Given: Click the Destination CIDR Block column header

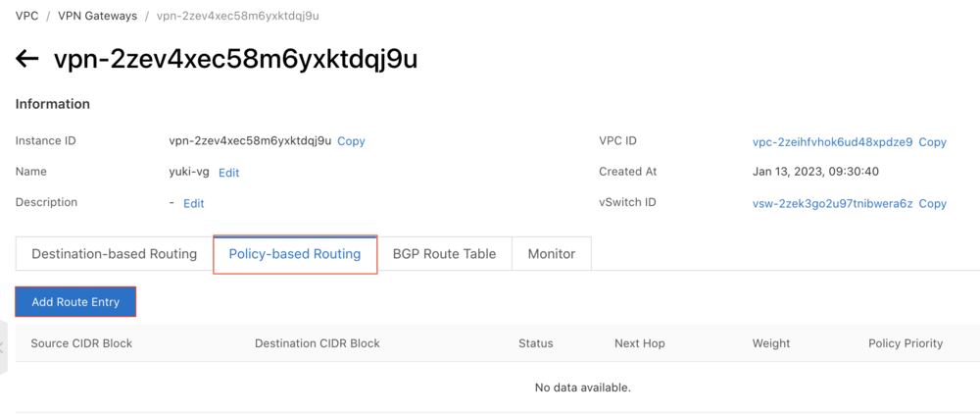Looking at the screenshot, I should point(317,343).
